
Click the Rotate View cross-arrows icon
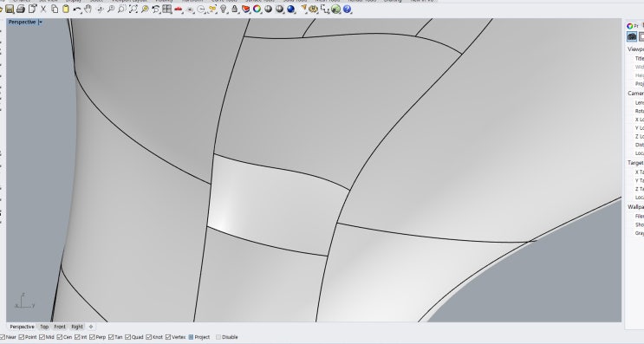coord(100,9)
